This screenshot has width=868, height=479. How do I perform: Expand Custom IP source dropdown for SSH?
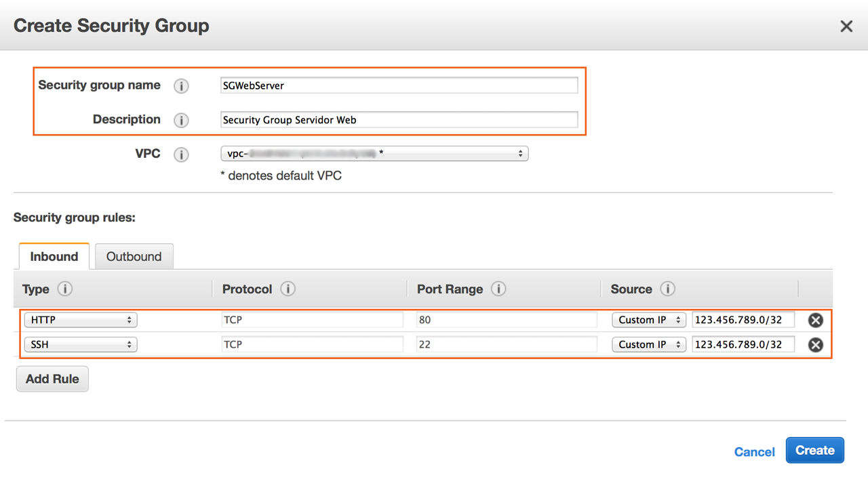[x=649, y=344]
